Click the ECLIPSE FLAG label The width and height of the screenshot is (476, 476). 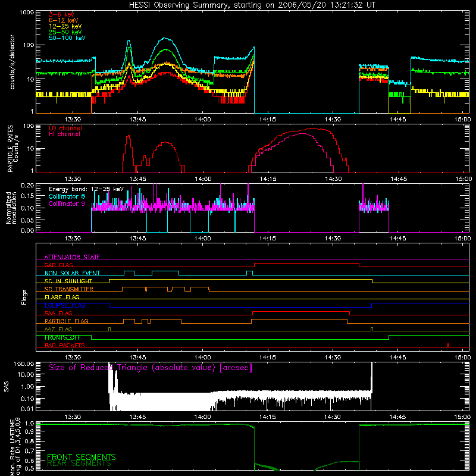[65, 305]
